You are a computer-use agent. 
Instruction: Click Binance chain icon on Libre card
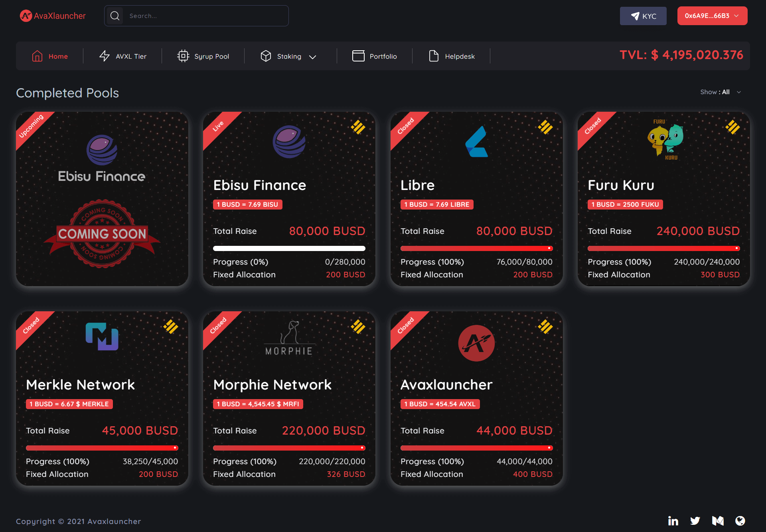tap(545, 127)
